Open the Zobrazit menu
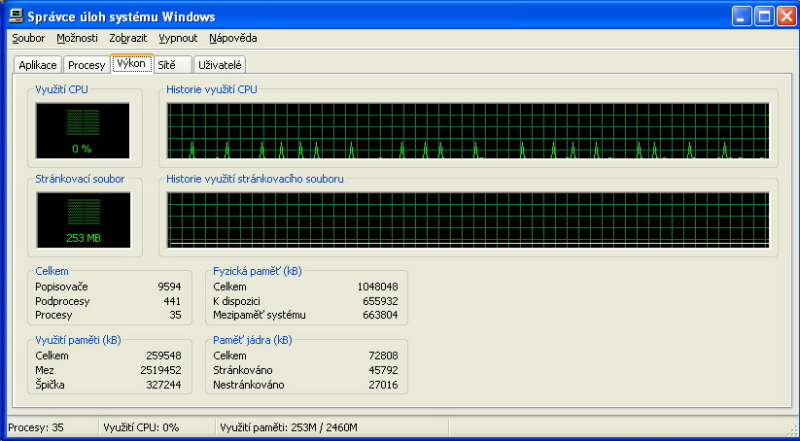 pos(128,38)
